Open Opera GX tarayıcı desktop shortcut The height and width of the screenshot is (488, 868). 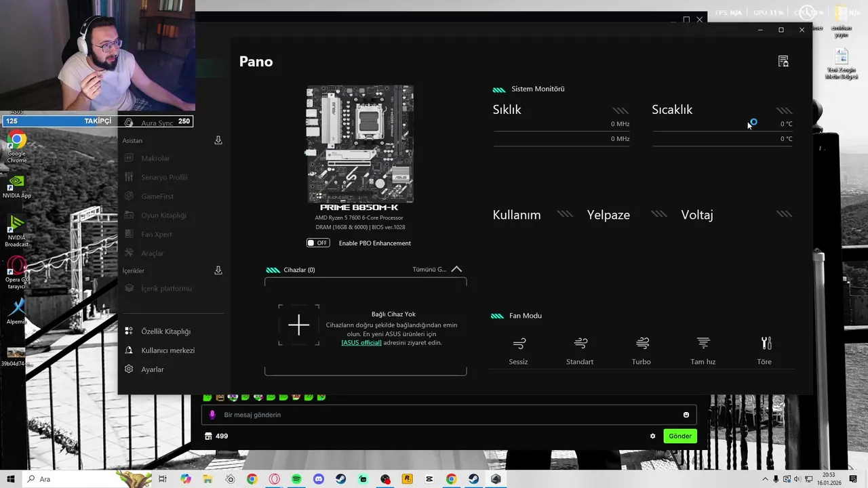click(17, 272)
